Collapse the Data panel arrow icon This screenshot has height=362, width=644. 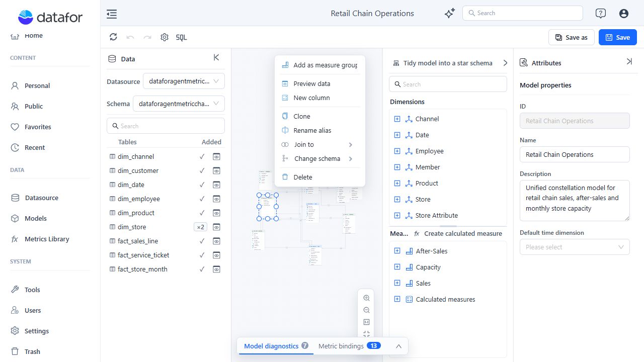(216, 58)
